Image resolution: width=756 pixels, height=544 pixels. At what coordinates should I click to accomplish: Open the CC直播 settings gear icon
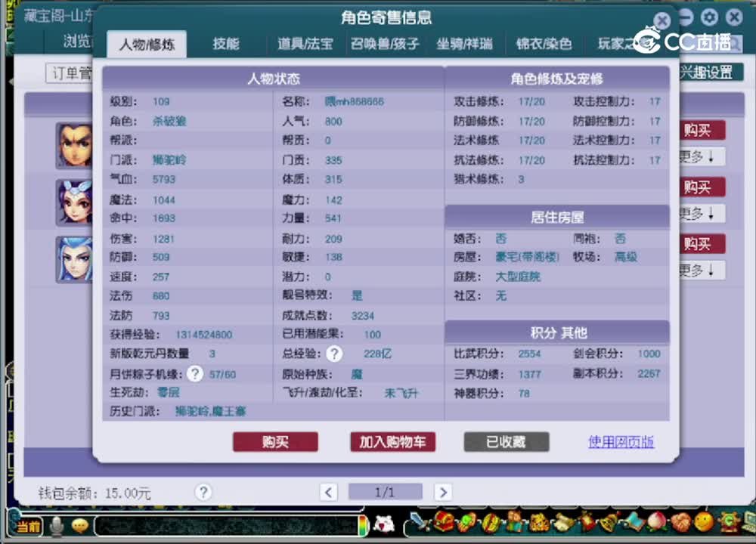click(x=709, y=17)
